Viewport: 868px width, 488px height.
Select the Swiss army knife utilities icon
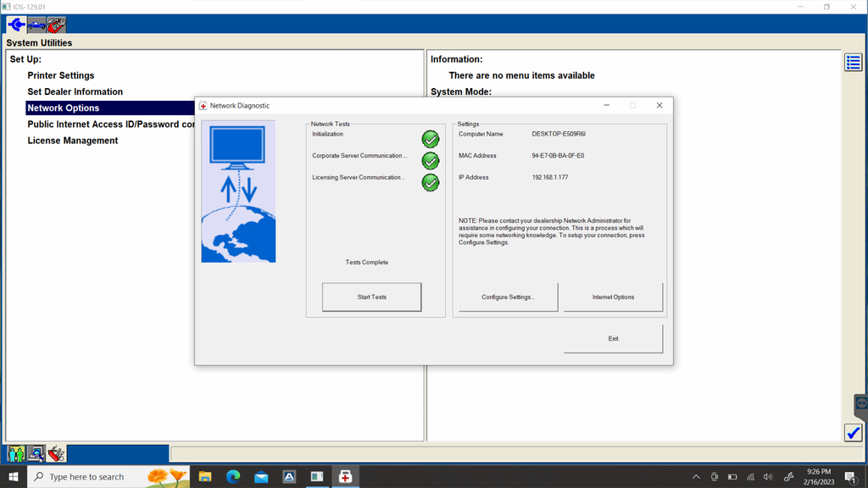56,453
